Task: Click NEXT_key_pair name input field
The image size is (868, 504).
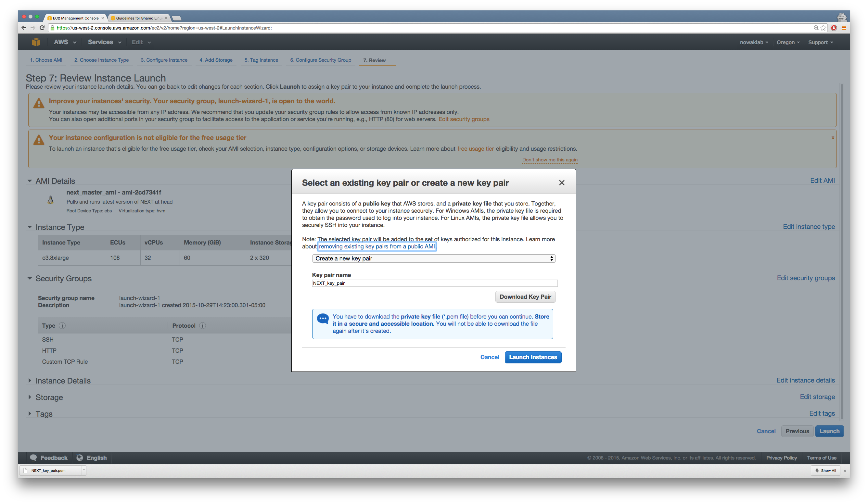Action: (434, 283)
